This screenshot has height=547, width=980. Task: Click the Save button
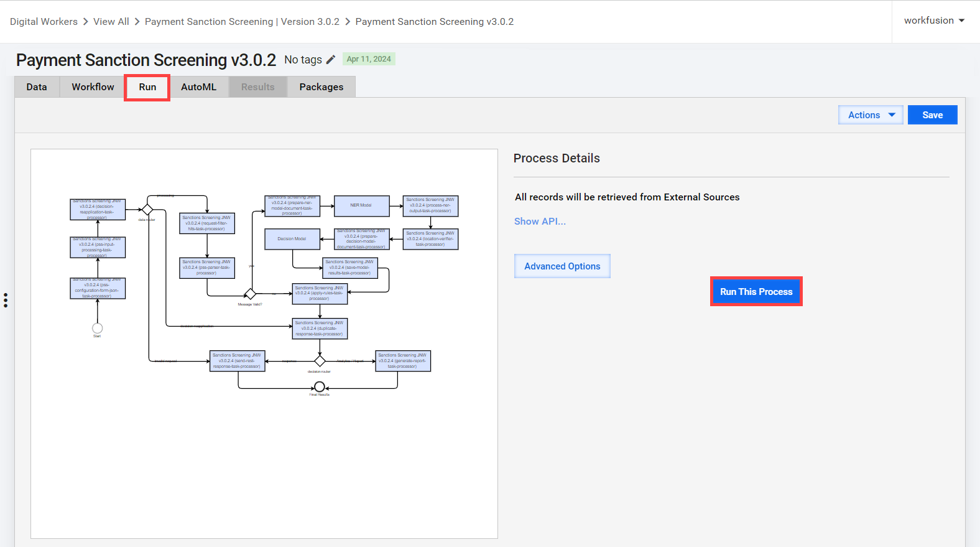pos(933,115)
